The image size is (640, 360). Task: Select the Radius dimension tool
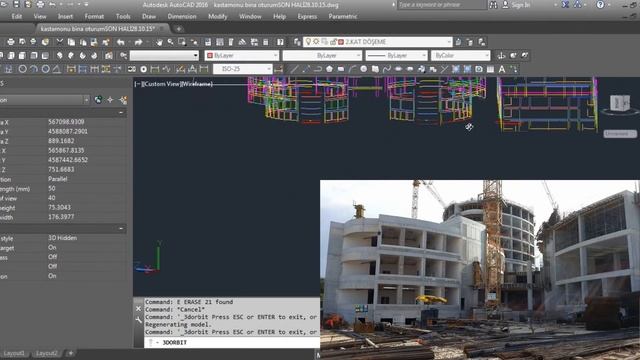point(22,69)
